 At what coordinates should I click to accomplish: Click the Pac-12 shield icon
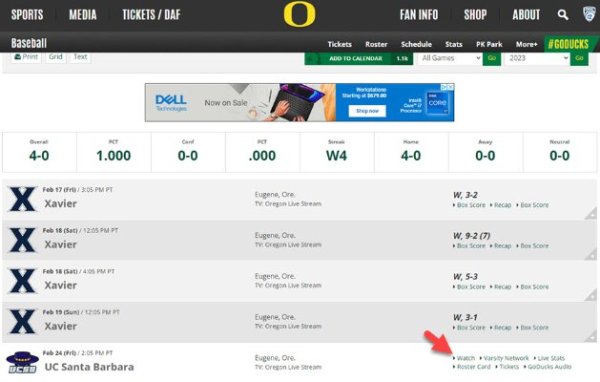(x=589, y=14)
